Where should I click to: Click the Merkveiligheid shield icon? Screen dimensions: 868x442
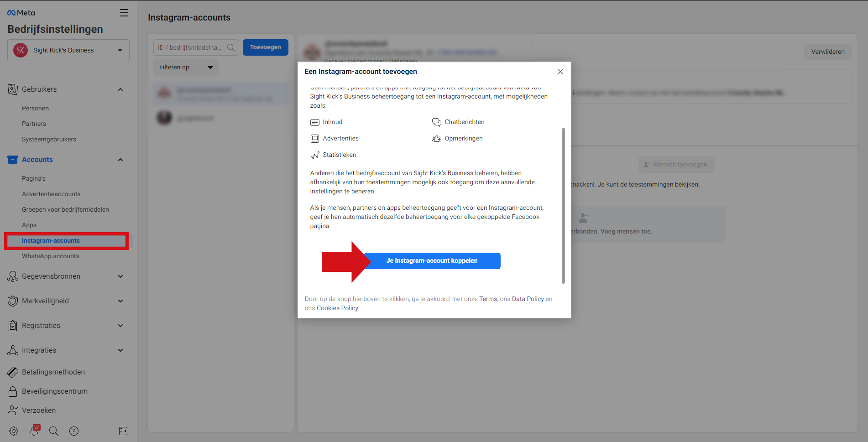coord(13,301)
